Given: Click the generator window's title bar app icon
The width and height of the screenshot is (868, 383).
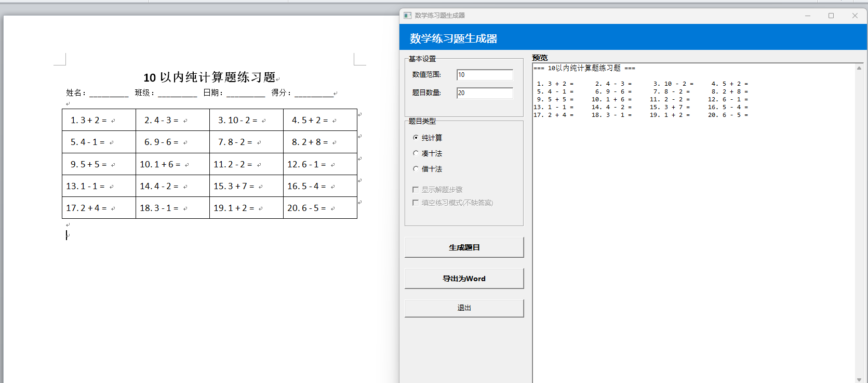Looking at the screenshot, I should [x=408, y=16].
